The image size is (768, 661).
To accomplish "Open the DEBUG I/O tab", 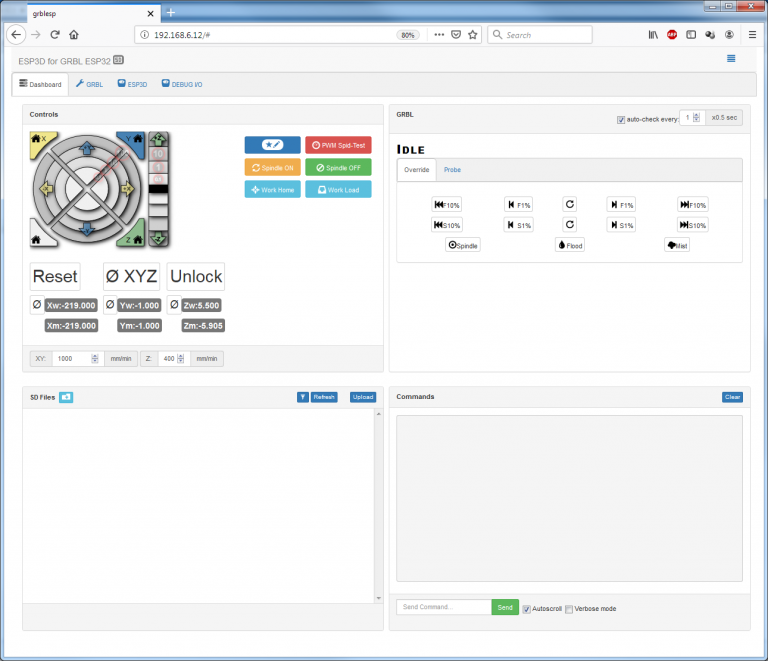I will [182, 84].
